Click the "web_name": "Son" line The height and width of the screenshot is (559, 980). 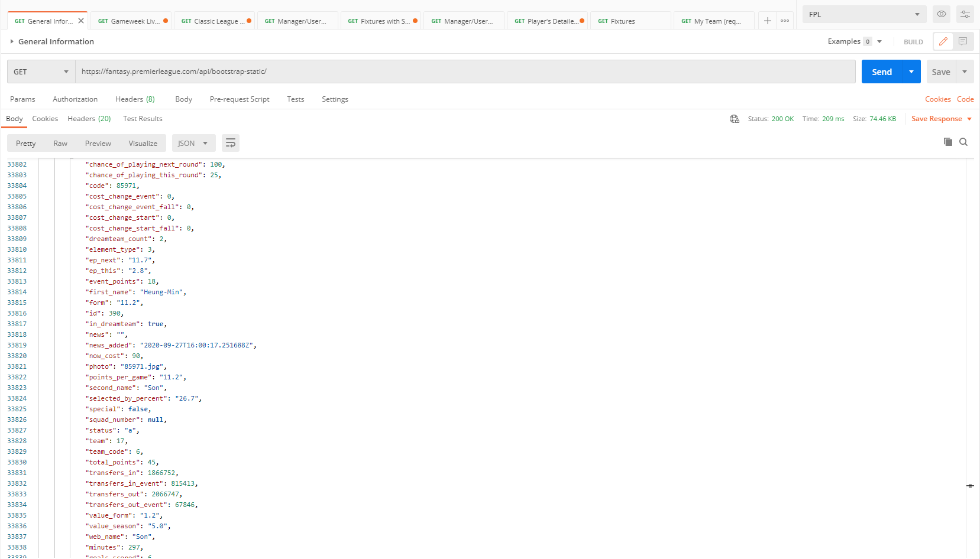coord(120,537)
